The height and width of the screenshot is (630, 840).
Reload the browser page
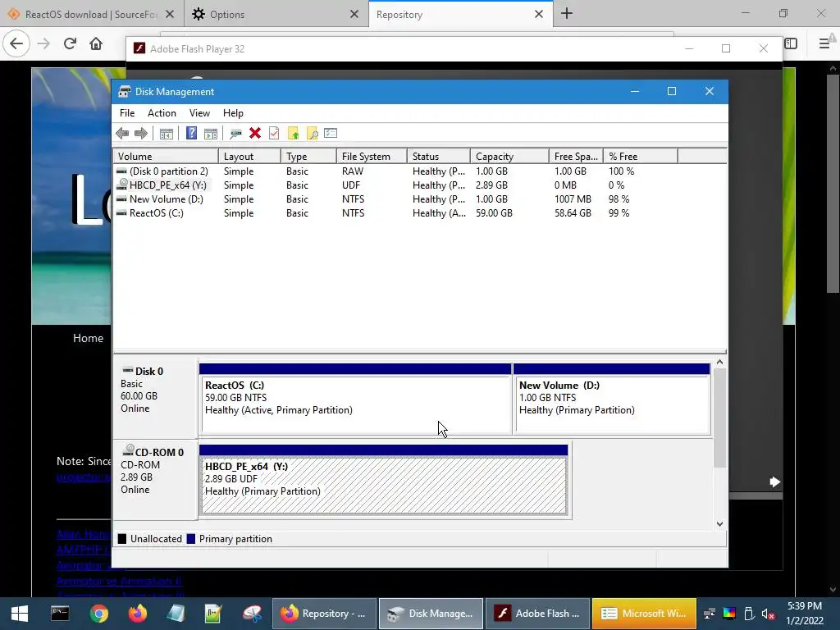click(70, 43)
